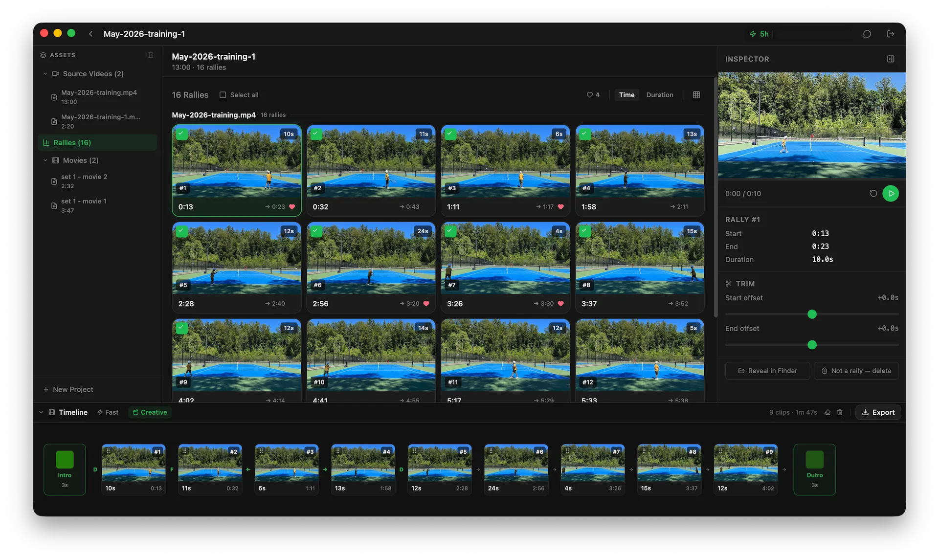Clear the timeline with eraser icon

[827, 412]
